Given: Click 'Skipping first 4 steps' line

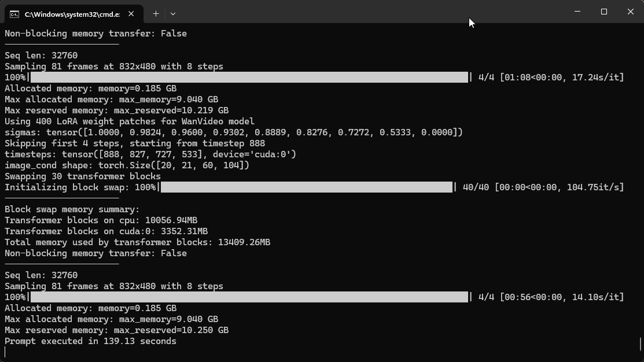Looking at the screenshot, I should point(135,143).
